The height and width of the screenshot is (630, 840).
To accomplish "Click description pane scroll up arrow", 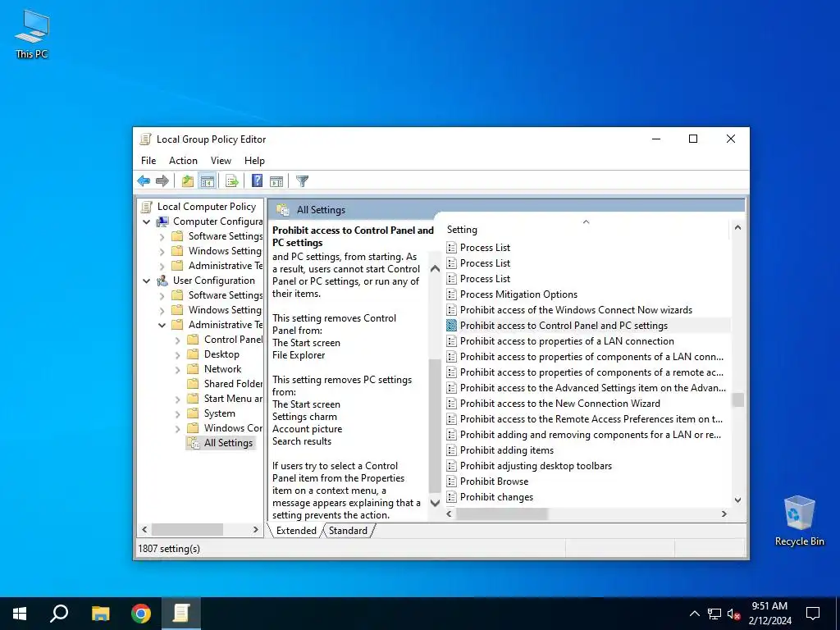I will tap(435, 268).
